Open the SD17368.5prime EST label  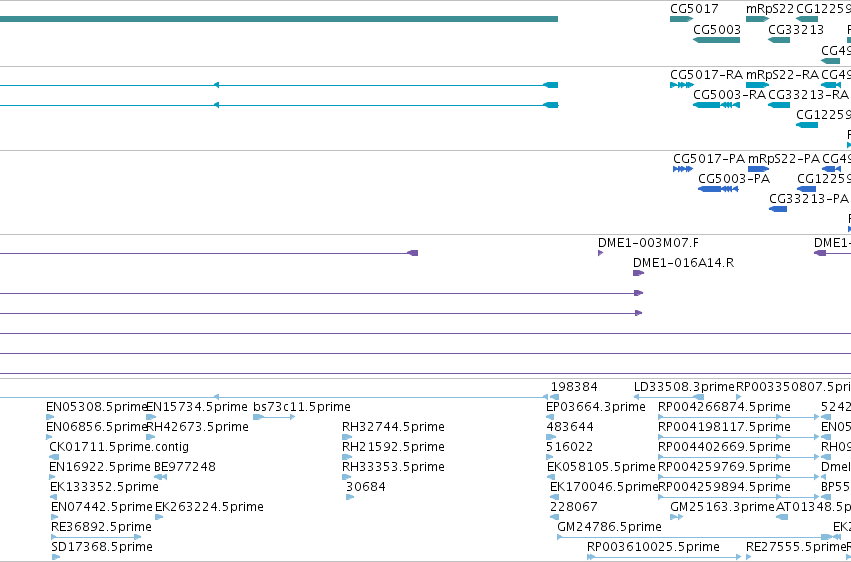tap(102, 547)
